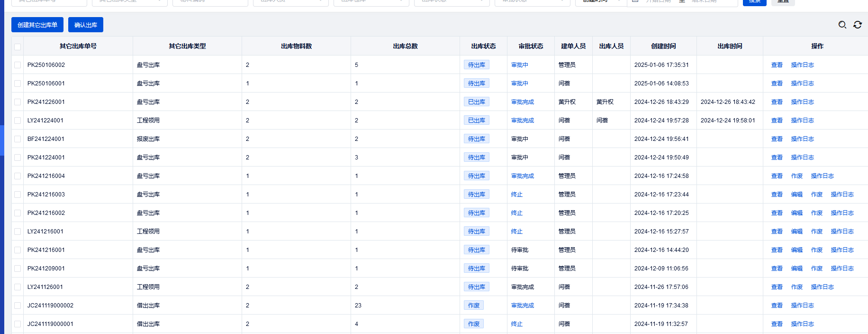Toggle the select-all checkbox in table header
Viewport: 868px width, 334px height.
pyautogui.click(x=18, y=46)
